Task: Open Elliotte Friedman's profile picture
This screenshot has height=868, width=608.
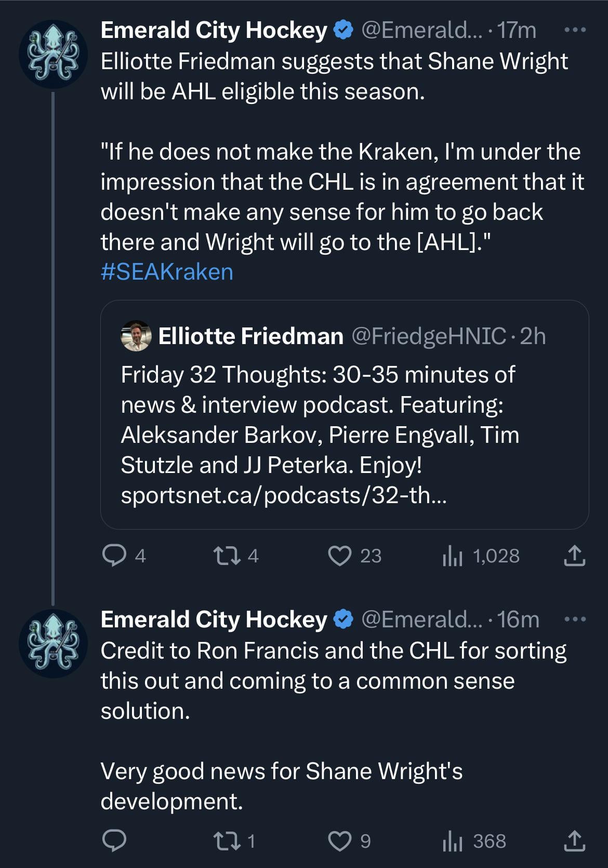Action: [x=136, y=336]
